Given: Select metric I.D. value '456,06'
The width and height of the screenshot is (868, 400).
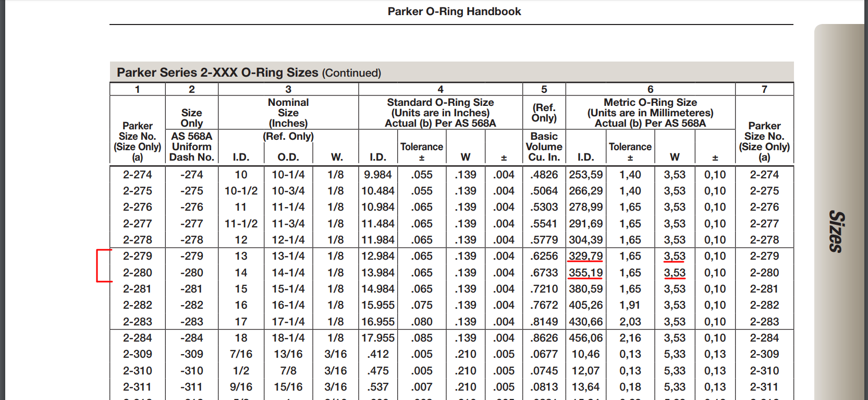Looking at the screenshot, I should (x=585, y=338).
